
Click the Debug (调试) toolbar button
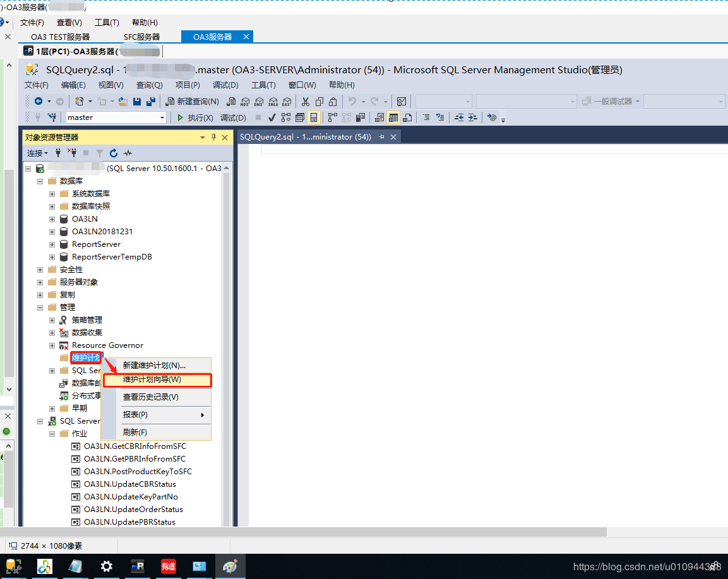click(x=233, y=117)
